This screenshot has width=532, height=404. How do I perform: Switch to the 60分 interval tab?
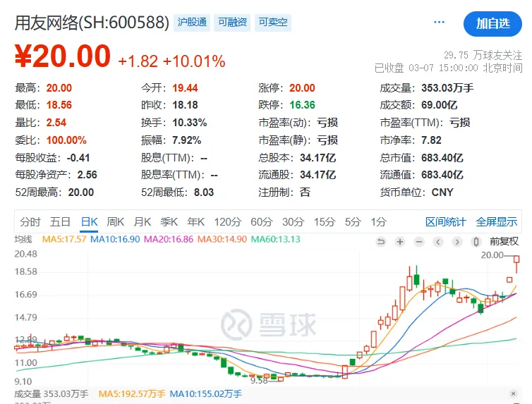(262, 222)
